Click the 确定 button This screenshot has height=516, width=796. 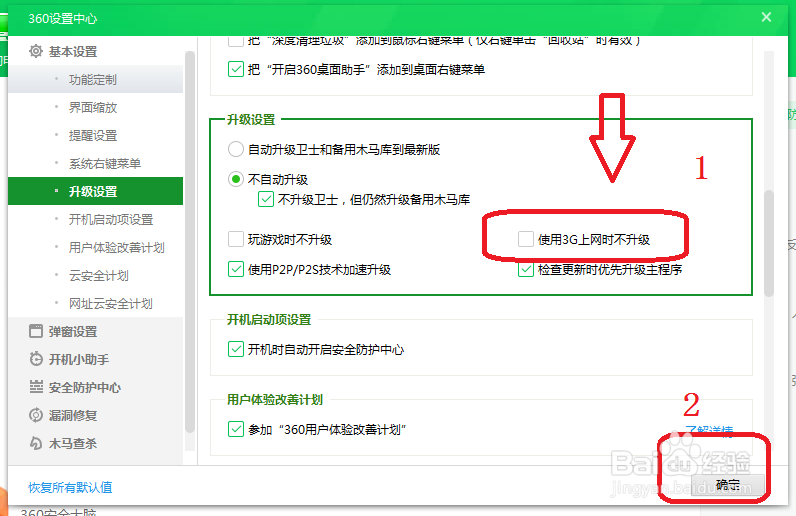(728, 485)
